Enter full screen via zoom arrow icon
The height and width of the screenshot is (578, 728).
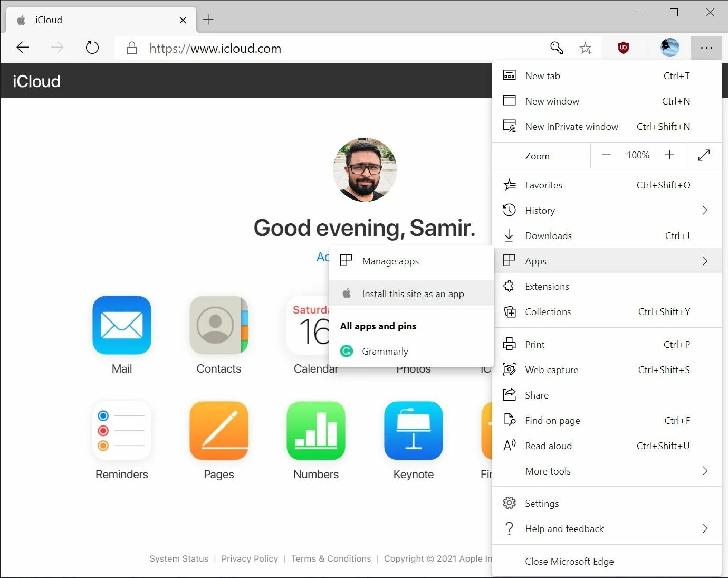pos(704,155)
